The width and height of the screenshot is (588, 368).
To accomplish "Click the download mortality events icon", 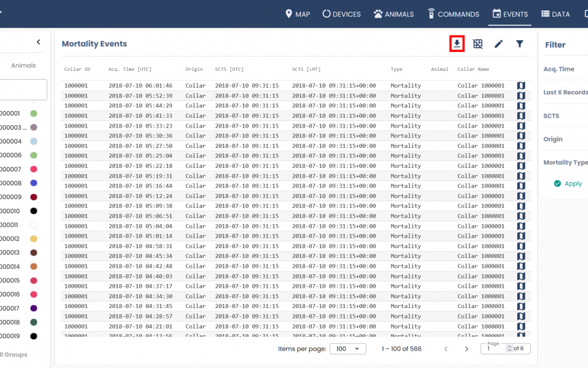I will 457,44.
